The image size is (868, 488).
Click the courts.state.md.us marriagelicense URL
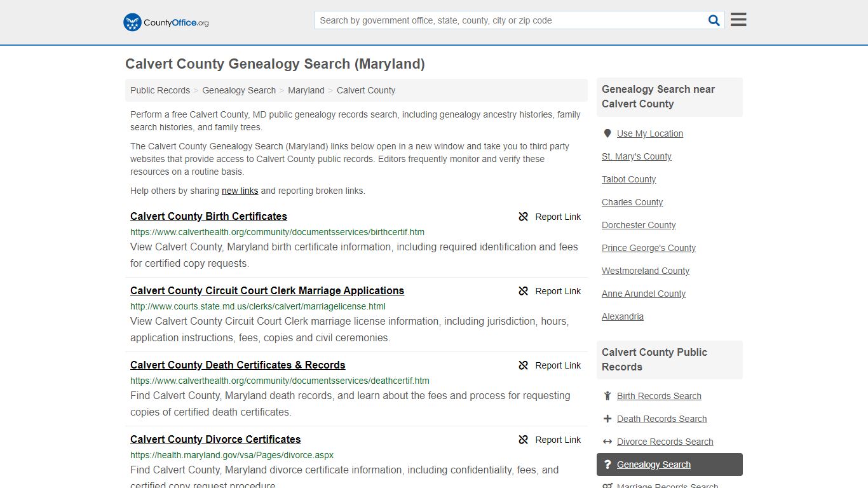click(x=258, y=306)
